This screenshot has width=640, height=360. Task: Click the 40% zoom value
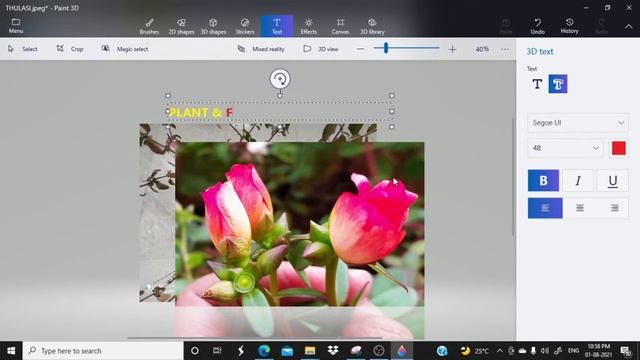(482, 49)
